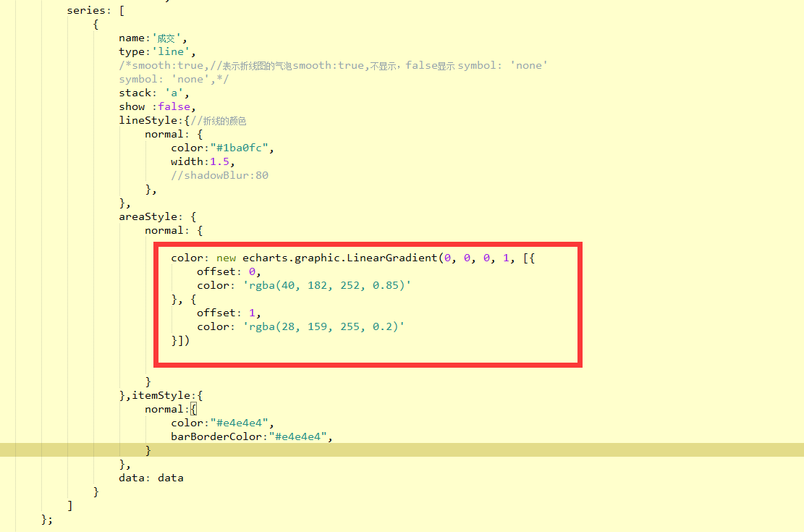Viewport: 804px width, 532px height.
Task: Click the type:'line' code line
Action: tap(157, 52)
